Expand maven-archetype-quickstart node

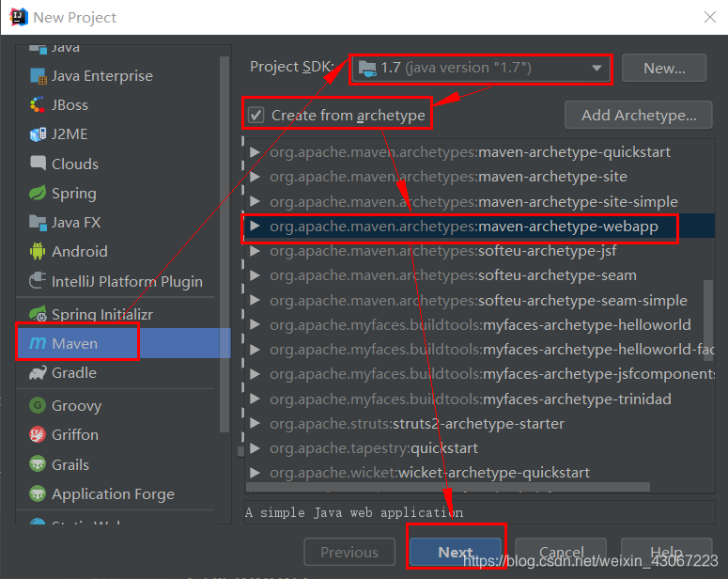255,152
